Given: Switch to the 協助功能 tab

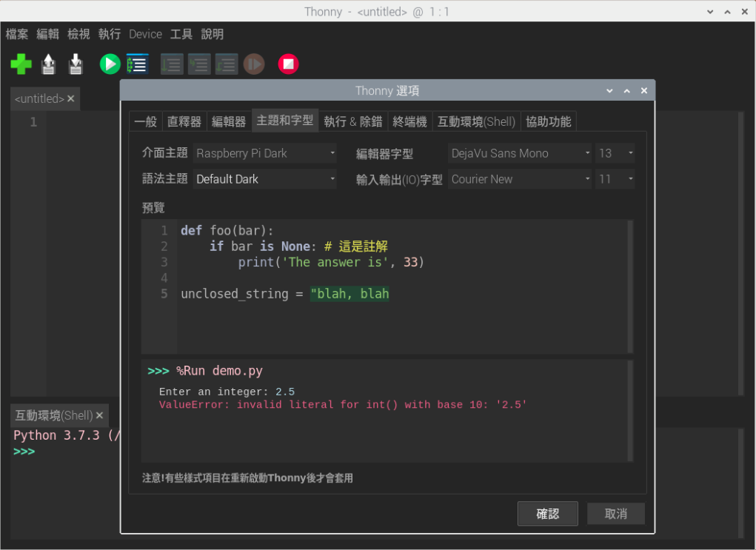Looking at the screenshot, I should click(x=548, y=121).
